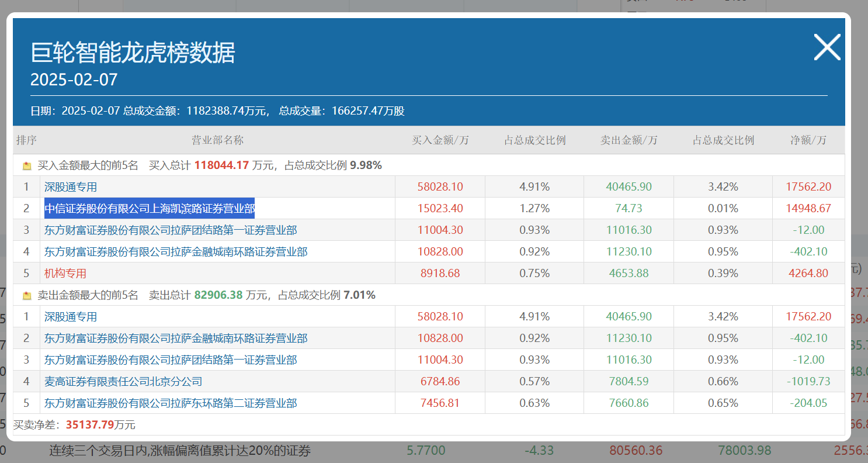The height and width of the screenshot is (463, 868).
Task: Click the 买入金额/万 column header
Action: tap(440, 140)
